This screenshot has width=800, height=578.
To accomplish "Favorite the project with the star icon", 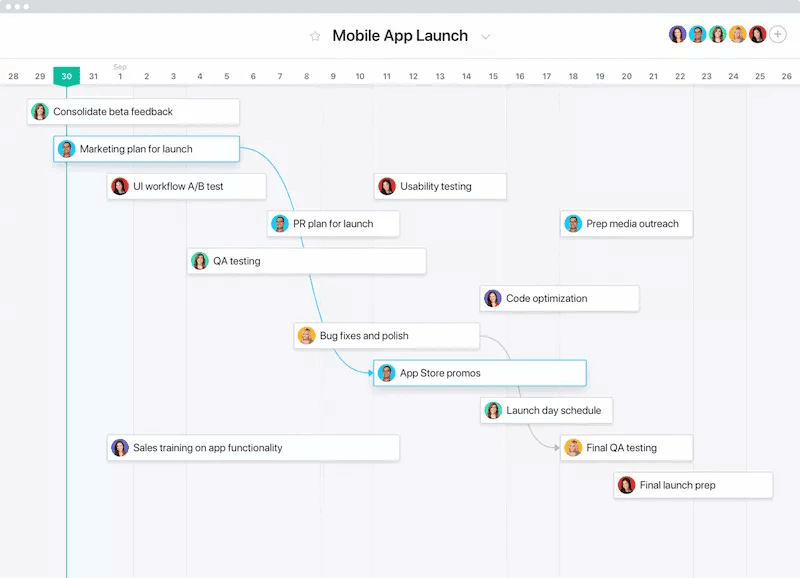I will tap(315, 36).
